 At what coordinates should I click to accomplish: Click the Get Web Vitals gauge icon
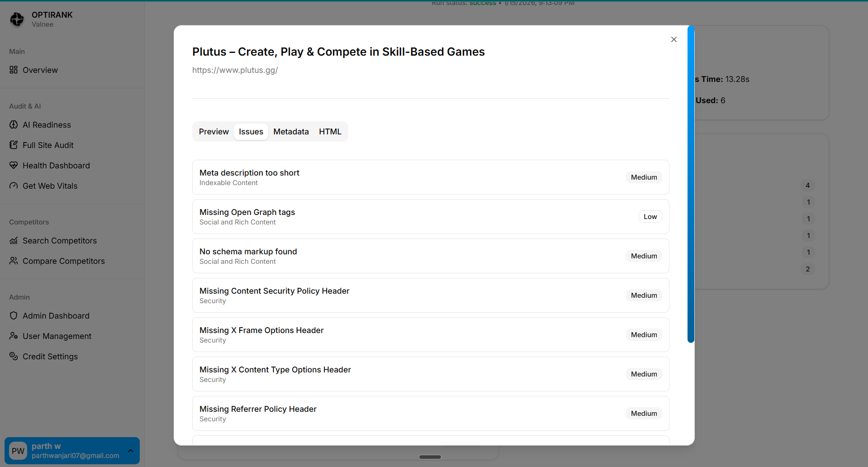pos(14,186)
